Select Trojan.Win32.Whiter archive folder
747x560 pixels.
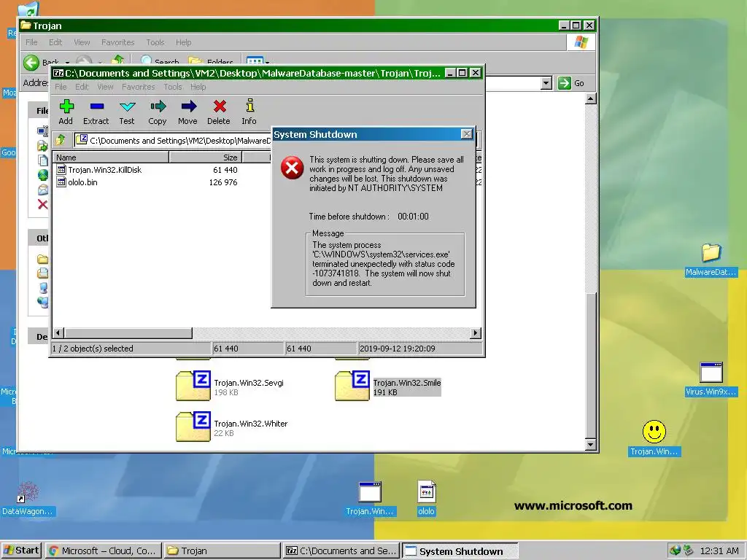232,427
